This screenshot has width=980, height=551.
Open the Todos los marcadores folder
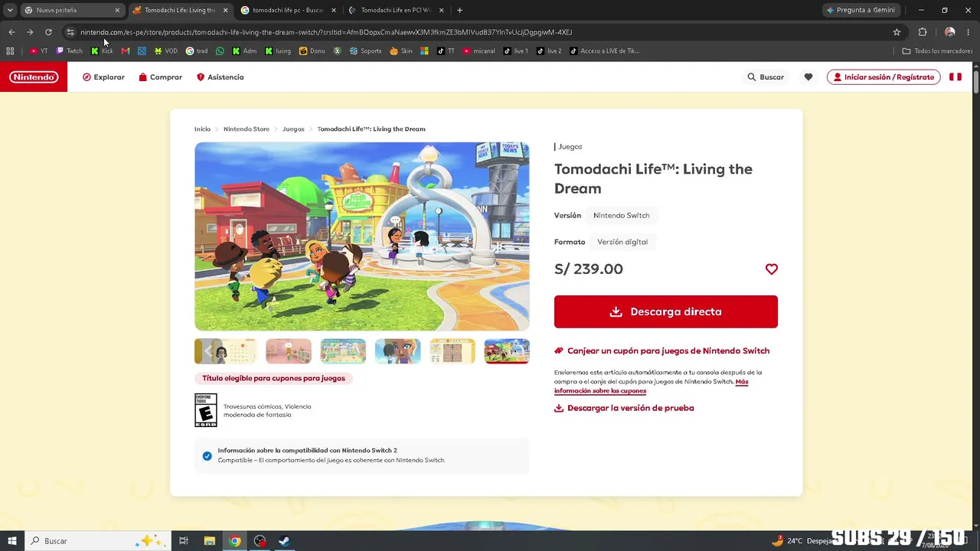pos(938,51)
